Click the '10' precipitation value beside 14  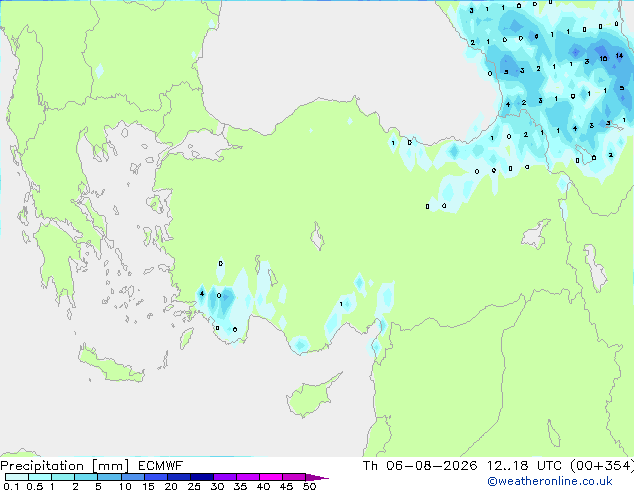coord(603,59)
